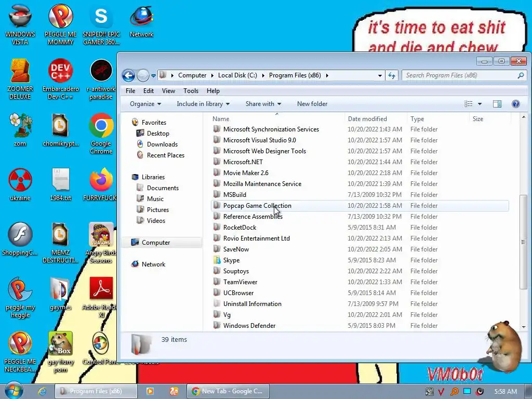This screenshot has width=532, height=399.
Task: Open the view options dropdown arrow
Action: click(480, 104)
